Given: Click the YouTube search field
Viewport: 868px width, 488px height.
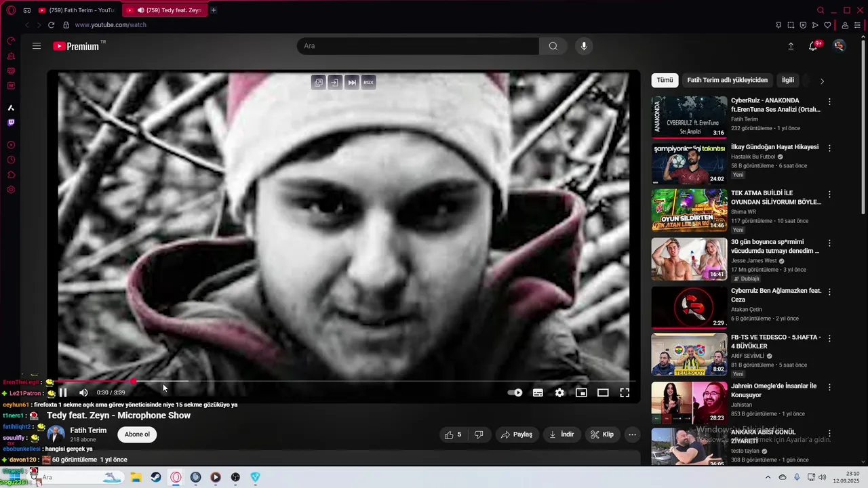Looking at the screenshot, I should coord(418,46).
